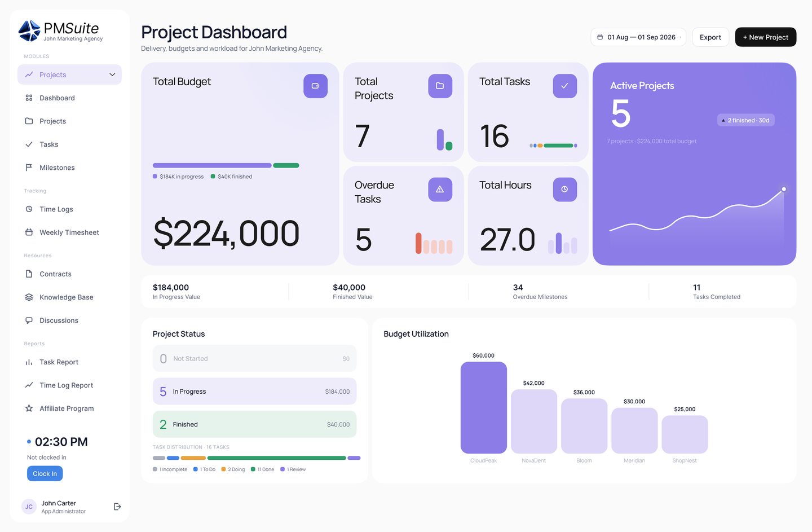Click the $184K in progress legend label
812x532 pixels.
coord(178,177)
